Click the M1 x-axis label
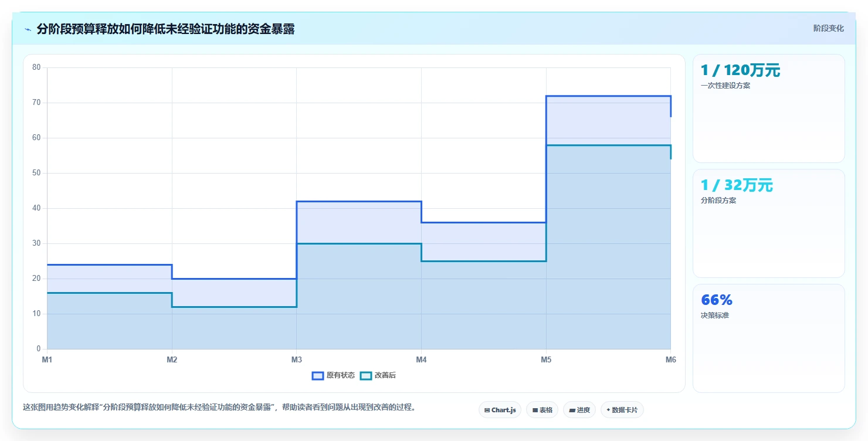Screen dimensions: 868x441 (47, 359)
